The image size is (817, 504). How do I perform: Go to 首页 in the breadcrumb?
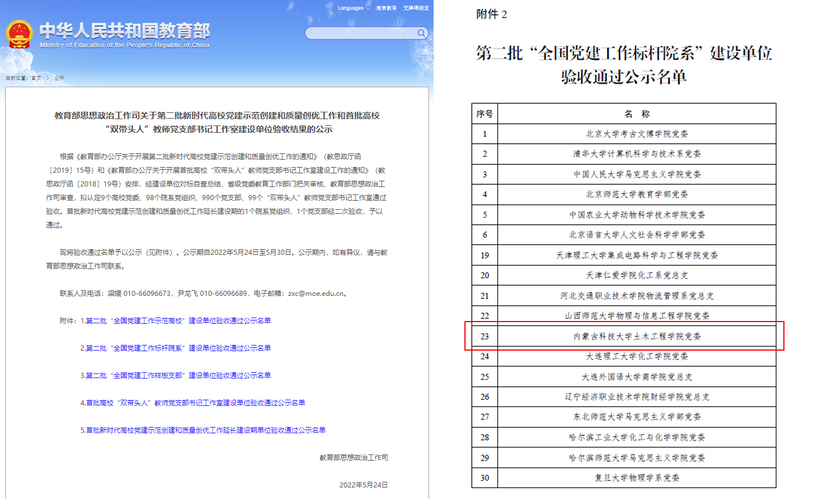tap(36, 78)
